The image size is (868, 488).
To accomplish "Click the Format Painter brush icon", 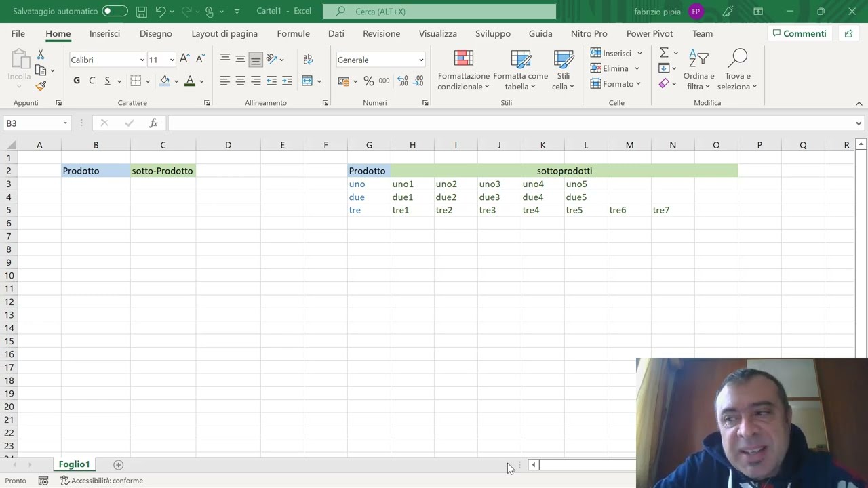I will [x=41, y=86].
